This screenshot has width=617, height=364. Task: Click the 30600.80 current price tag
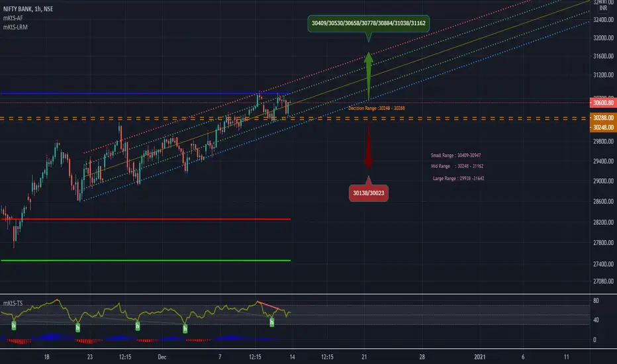pos(603,103)
